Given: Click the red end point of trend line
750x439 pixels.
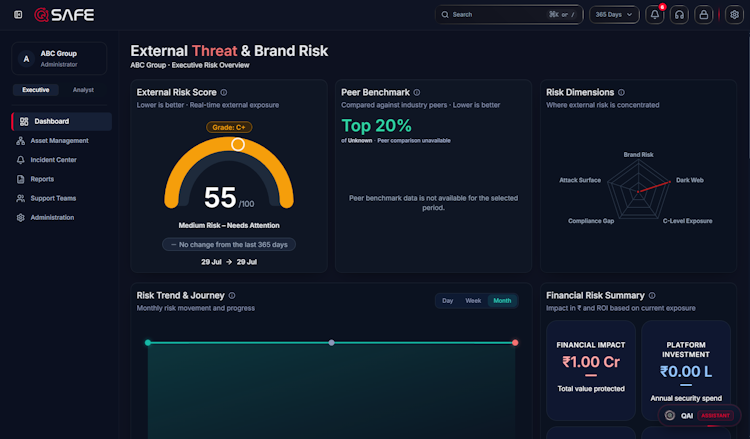Looking at the screenshot, I should (515, 342).
